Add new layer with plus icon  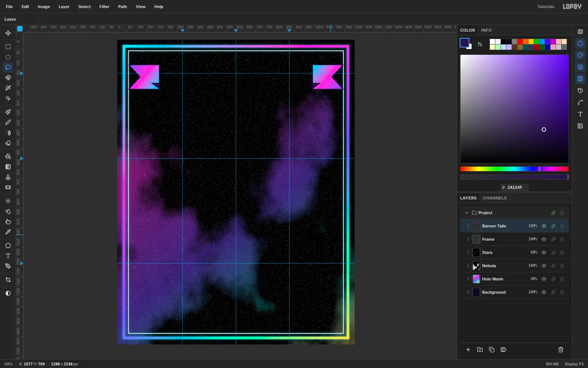point(468,350)
